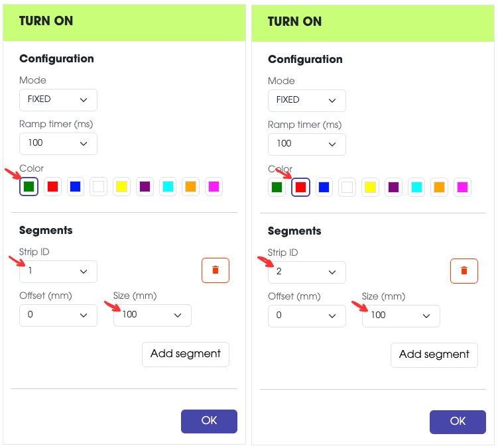
Task: Pick magenta swatch in right panel
Action: (463, 188)
